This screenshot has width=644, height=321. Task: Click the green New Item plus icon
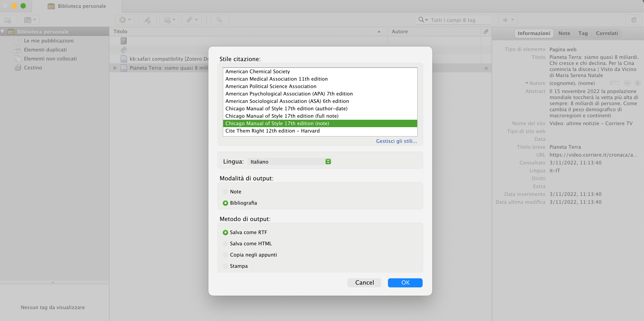click(122, 20)
